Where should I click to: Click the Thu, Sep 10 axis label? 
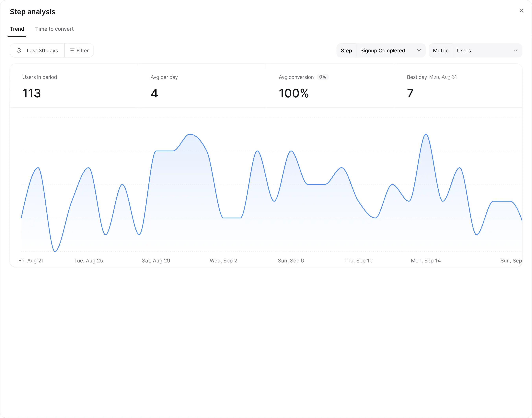tap(358, 261)
